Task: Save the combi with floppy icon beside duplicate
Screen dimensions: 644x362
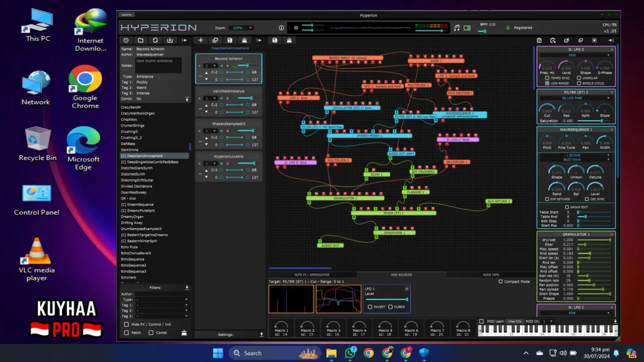Action: click(x=230, y=40)
